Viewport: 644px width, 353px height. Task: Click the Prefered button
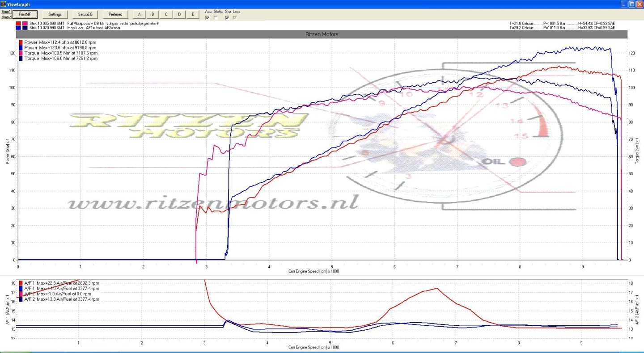pyautogui.click(x=115, y=14)
